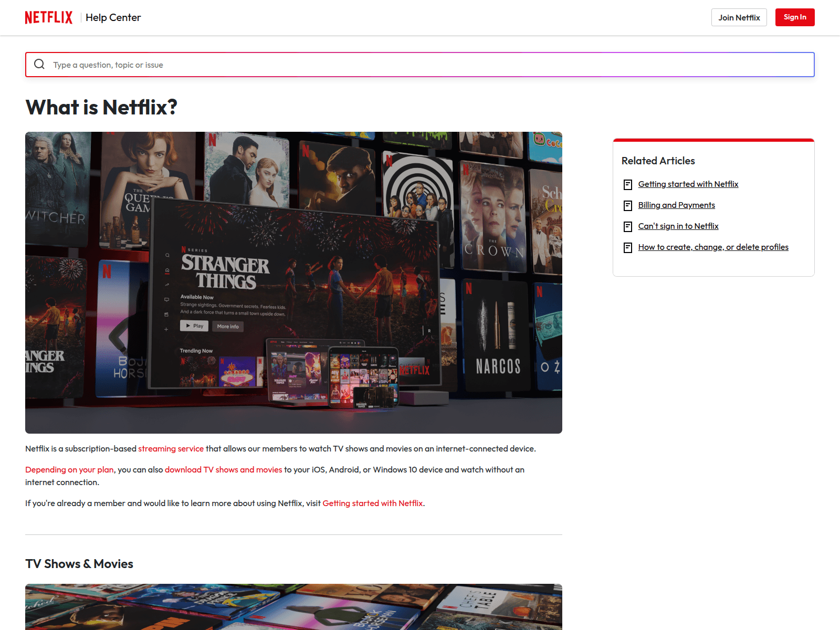Follow the Depending on your plan link
The width and height of the screenshot is (840, 630).
[69, 470]
